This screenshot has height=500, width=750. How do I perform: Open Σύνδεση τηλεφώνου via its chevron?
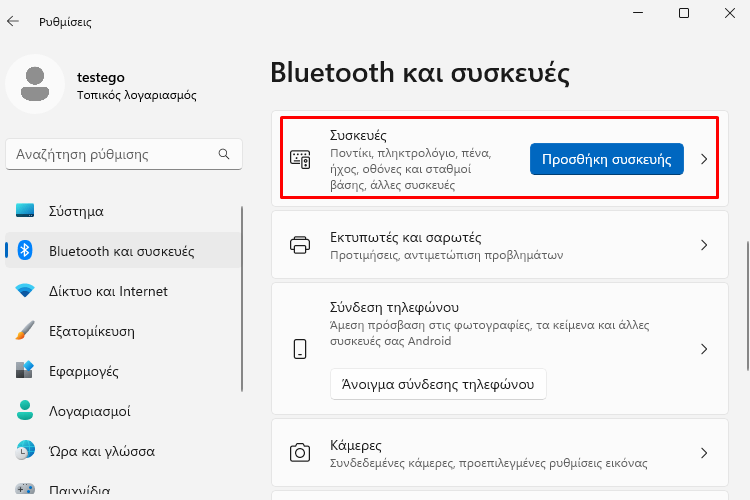click(704, 349)
